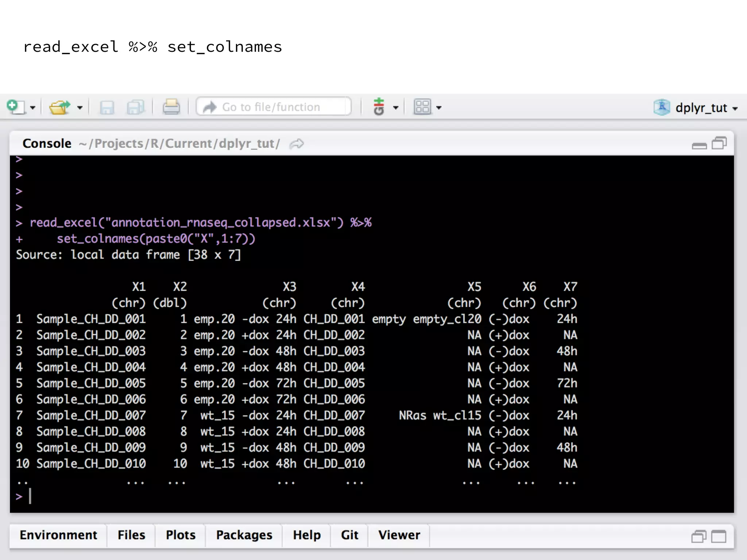Click the workspace panes layout icon
The height and width of the screenshot is (560, 747).
click(422, 107)
